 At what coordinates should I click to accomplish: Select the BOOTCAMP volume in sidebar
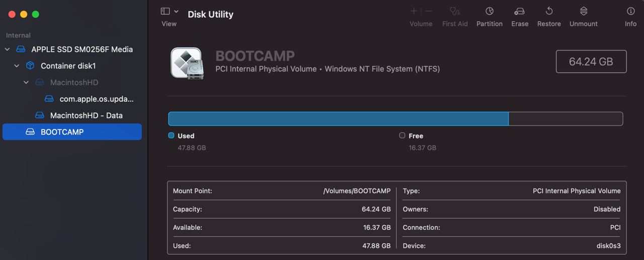tap(72, 132)
